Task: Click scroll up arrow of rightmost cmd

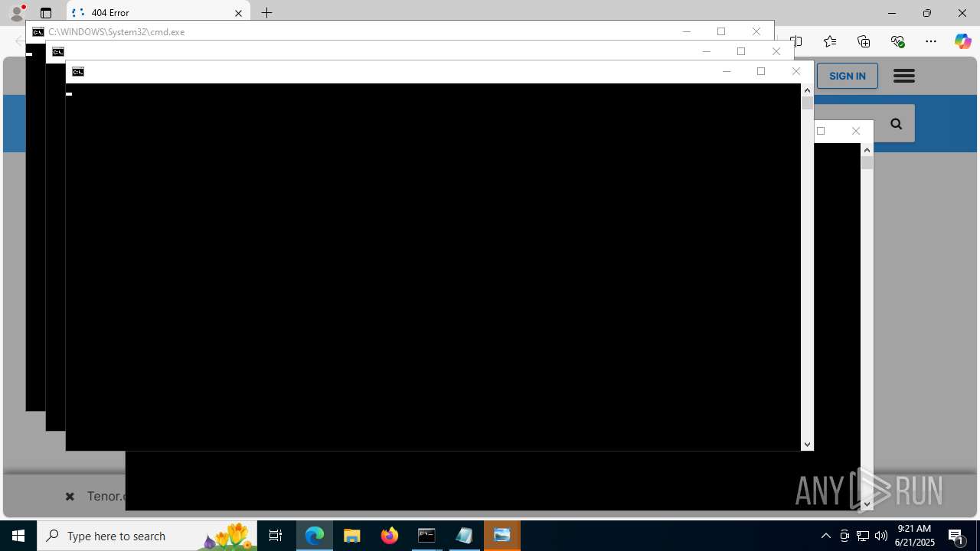Action: 867,150
